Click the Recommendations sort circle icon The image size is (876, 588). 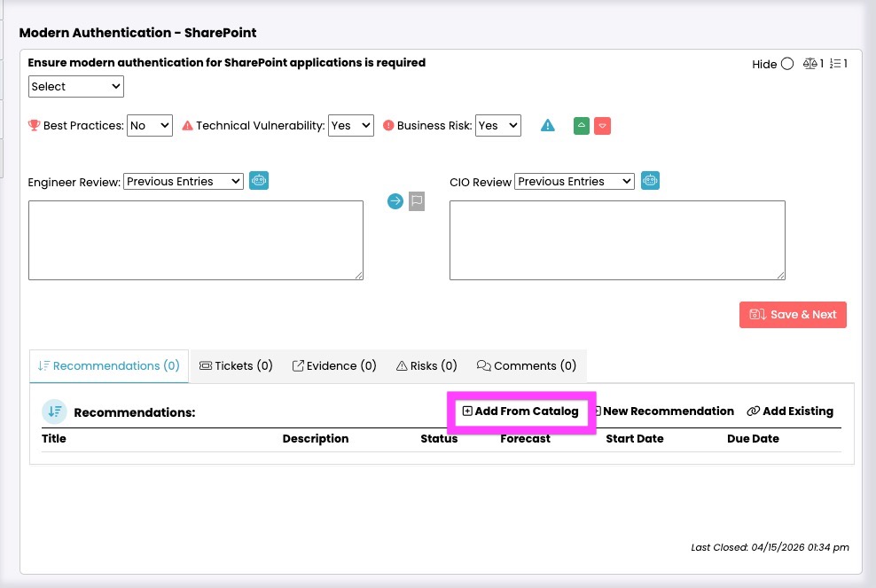(x=54, y=412)
